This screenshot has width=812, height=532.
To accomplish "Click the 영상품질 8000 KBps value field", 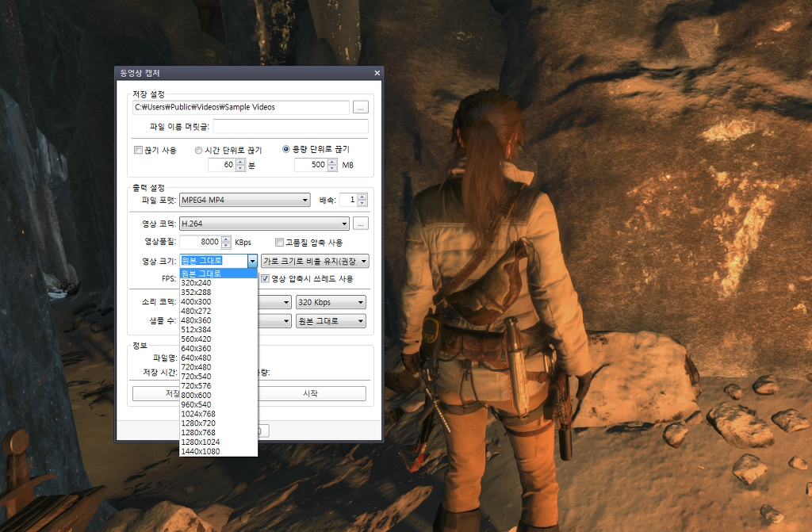I will click(x=200, y=243).
